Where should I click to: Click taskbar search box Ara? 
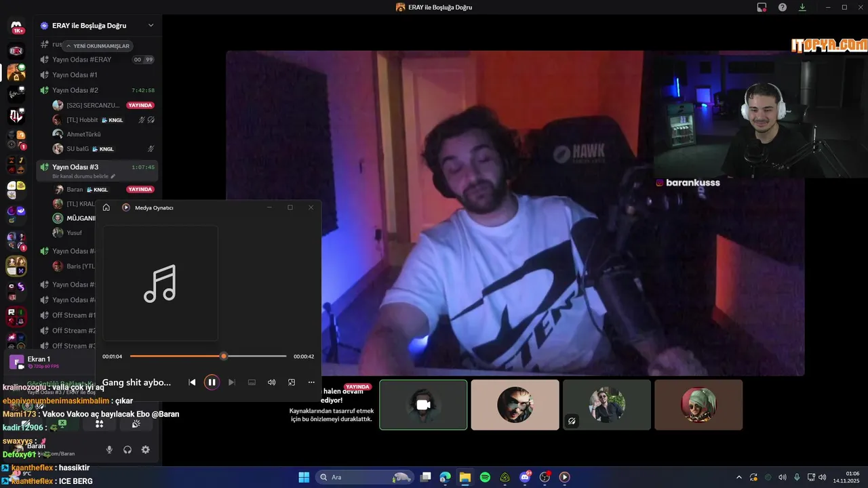coord(365,477)
